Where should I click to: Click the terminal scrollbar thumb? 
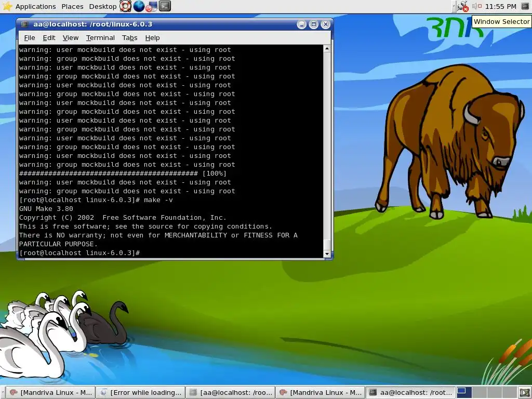tap(327, 244)
